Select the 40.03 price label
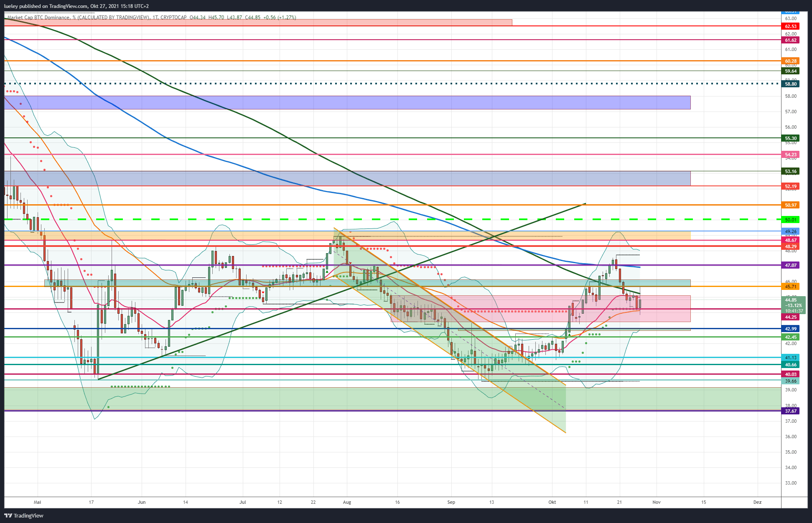The width and height of the screenshot is (812, 523). tap(790, 374)
